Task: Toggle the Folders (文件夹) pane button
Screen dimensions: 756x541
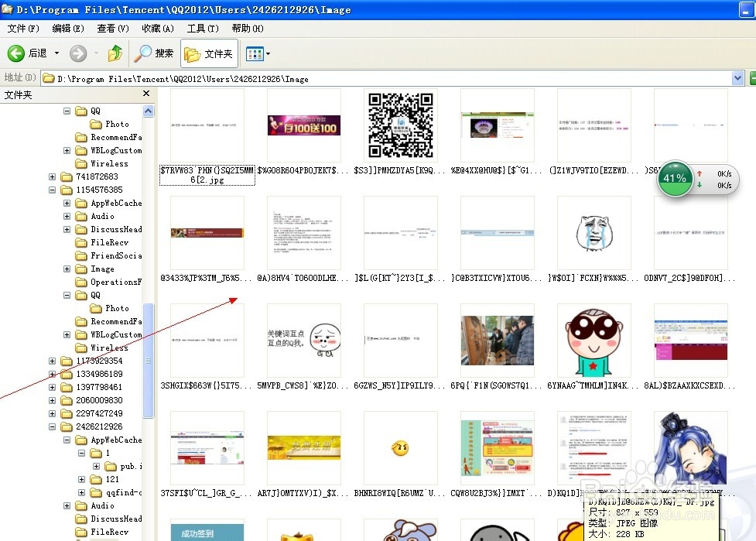Action: tap(209, 53)
